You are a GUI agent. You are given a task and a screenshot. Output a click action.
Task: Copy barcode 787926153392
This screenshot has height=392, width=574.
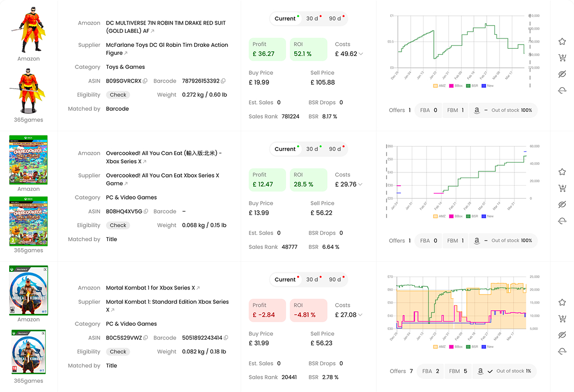click(223, 81)
